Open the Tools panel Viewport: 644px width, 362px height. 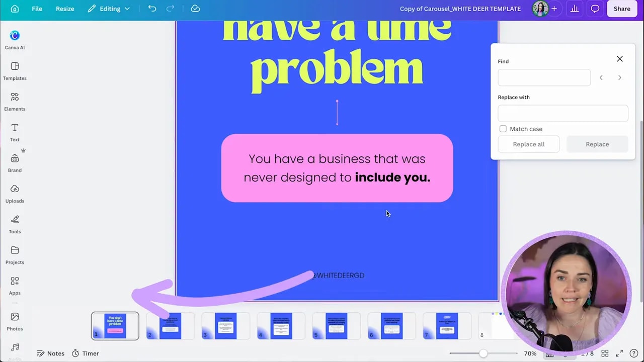[15, 224]
